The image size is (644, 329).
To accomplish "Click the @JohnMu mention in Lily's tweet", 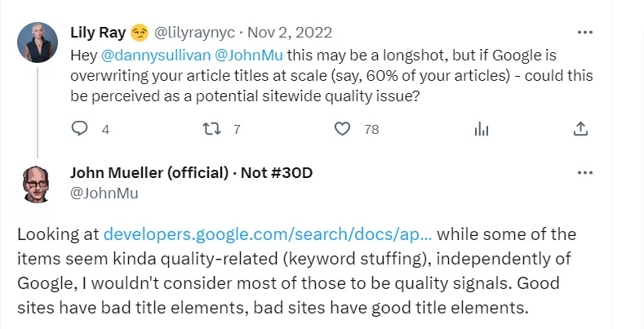I will tap(249, 55).
